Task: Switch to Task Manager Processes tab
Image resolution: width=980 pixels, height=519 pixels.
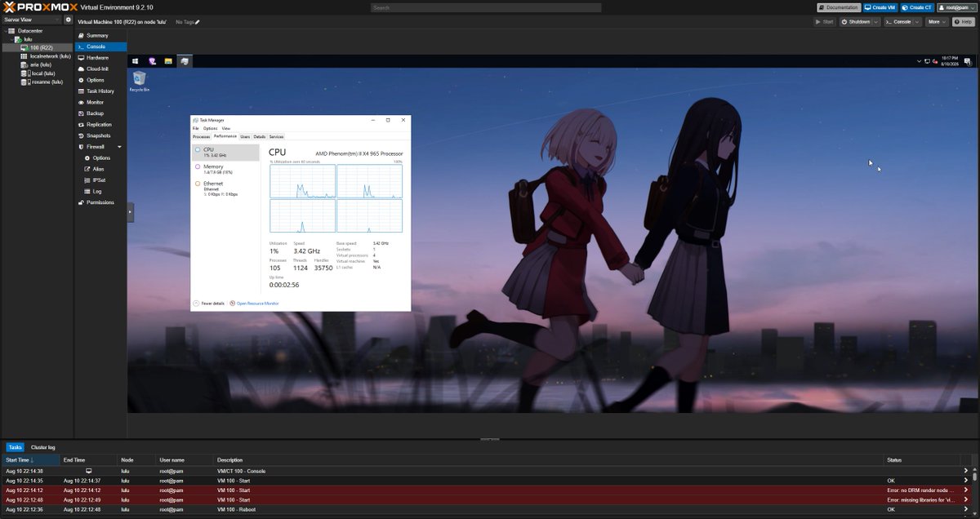Action: (x=201, y=136)
